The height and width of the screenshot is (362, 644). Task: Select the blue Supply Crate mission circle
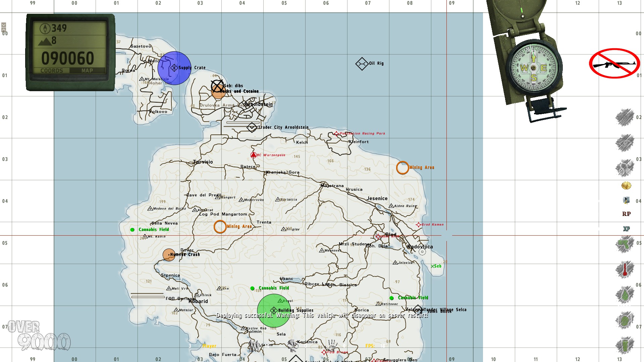click(174, 68)
